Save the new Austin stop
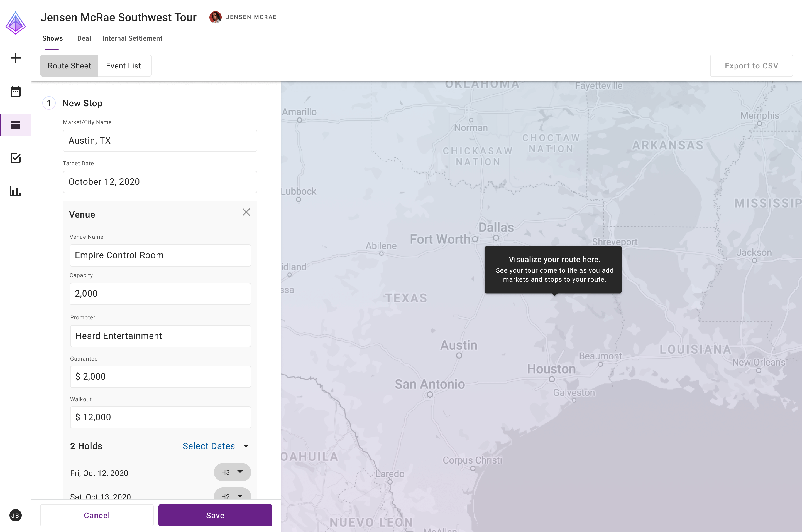 tap(215, 515)
